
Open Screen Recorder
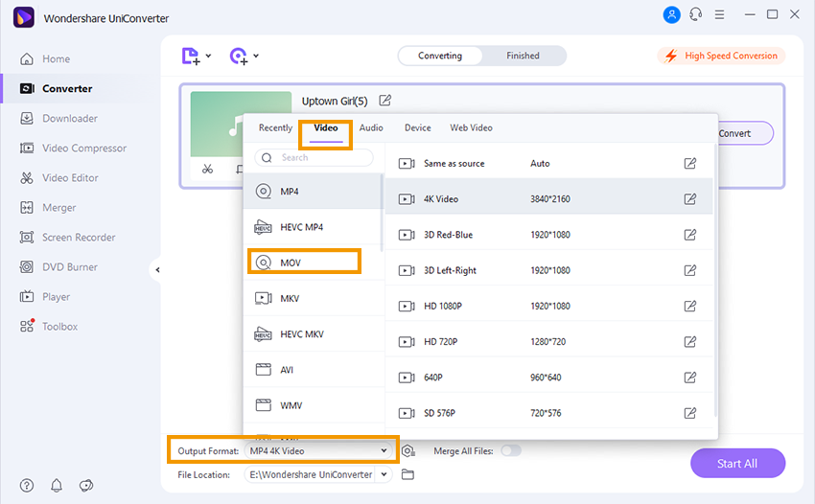[67, 238]
